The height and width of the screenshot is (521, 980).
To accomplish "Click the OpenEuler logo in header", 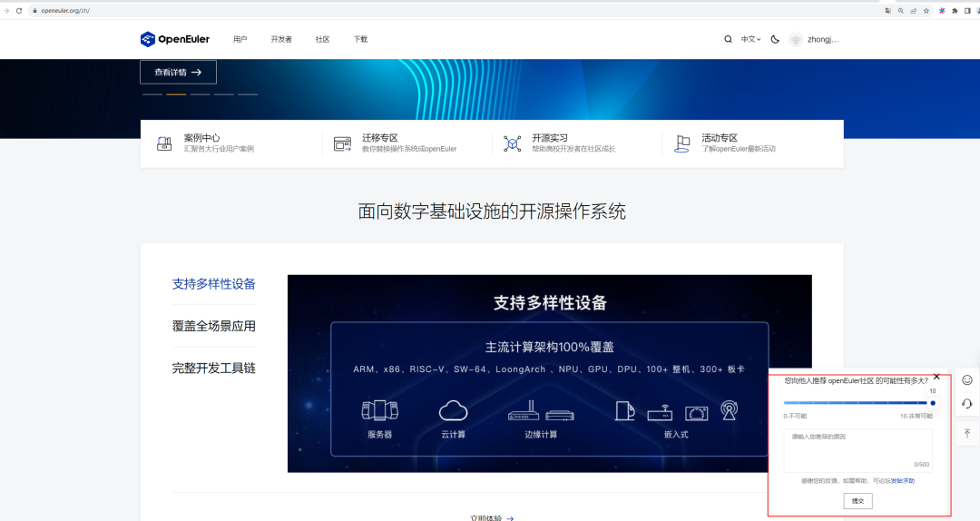I will [174, 39].
